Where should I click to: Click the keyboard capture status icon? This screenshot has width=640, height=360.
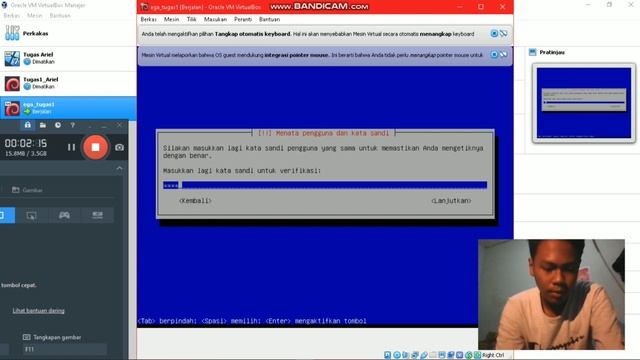(477, 355)
